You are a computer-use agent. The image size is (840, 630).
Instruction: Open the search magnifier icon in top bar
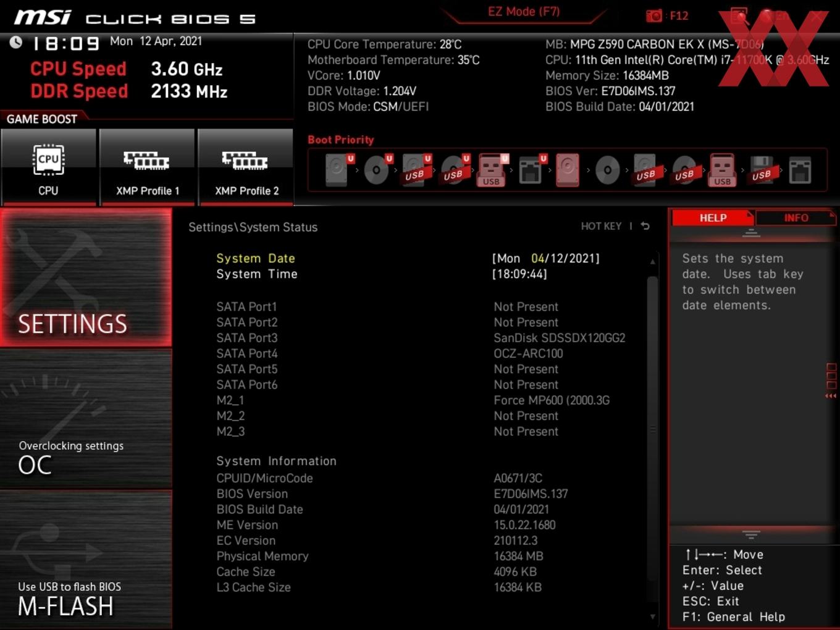click(x=739, y=16)
